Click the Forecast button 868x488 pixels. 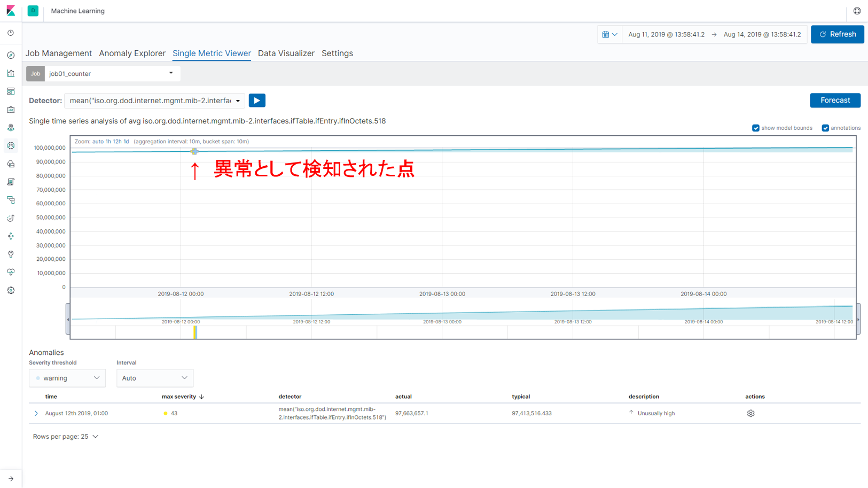(x=835, y=100)
